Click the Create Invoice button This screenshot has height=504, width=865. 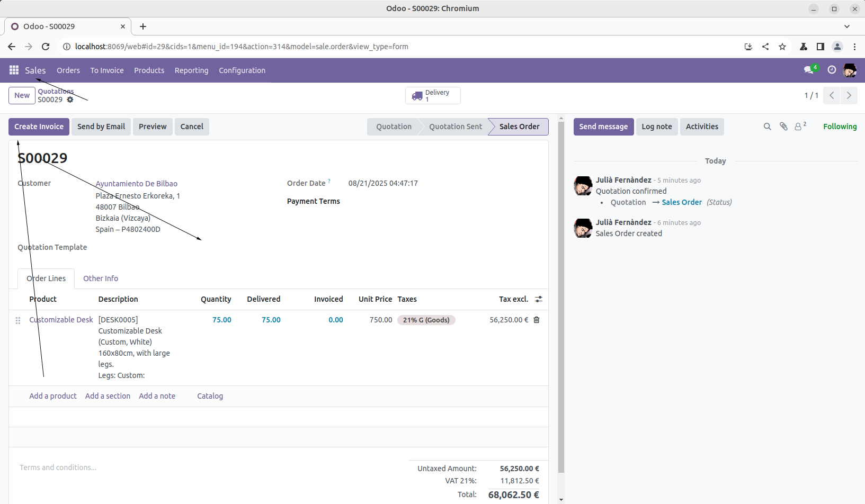click(x=39, y=127)
